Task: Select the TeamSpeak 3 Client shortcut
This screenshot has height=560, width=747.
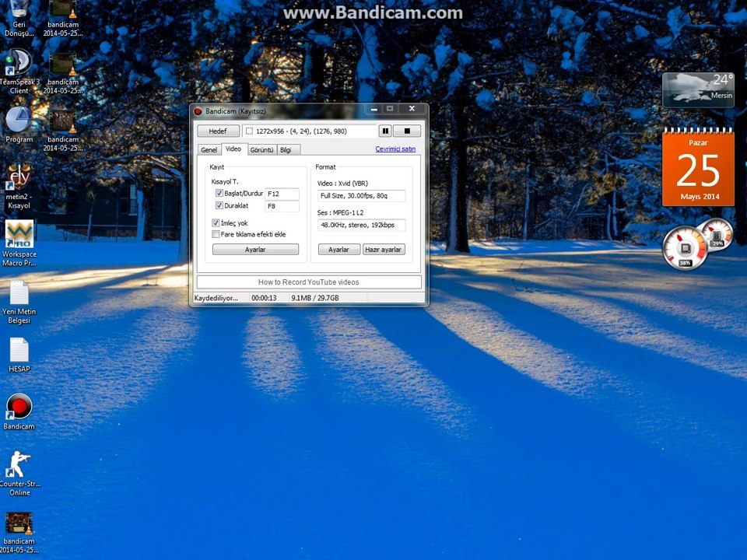Action: point(19,72)
